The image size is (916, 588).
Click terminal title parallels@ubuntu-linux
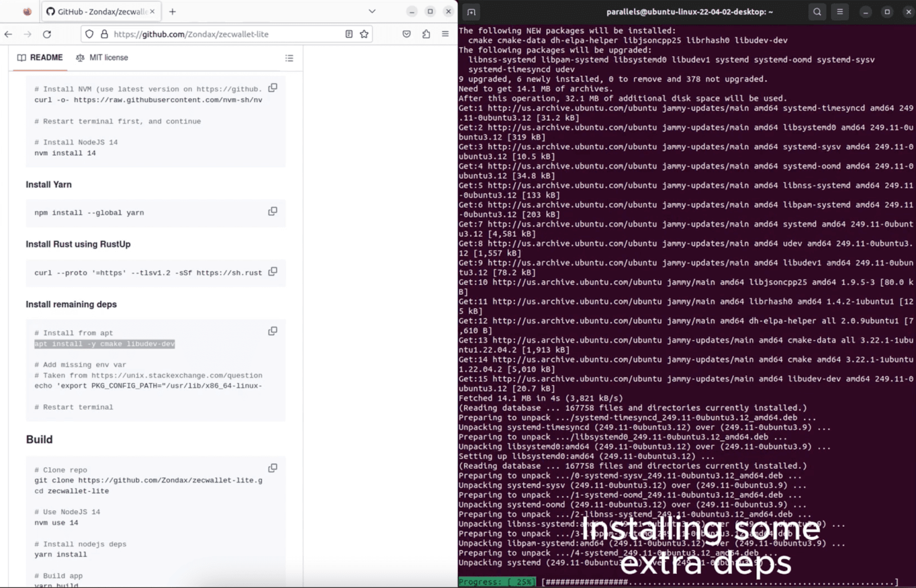[x=689, y=11]
